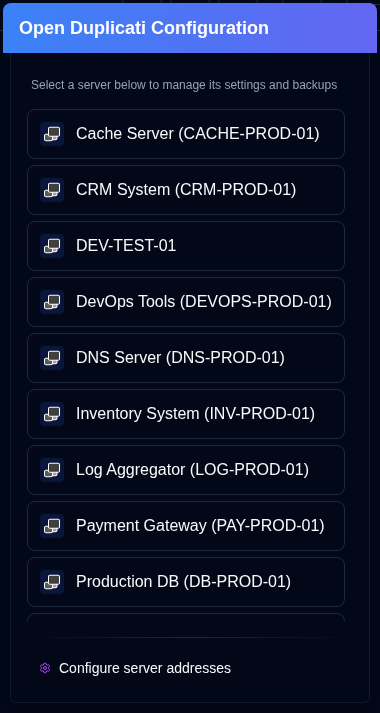Select Production DB (DB-PROD-01)
This screenshot has width=380, height=713.
tap(186, 581)
